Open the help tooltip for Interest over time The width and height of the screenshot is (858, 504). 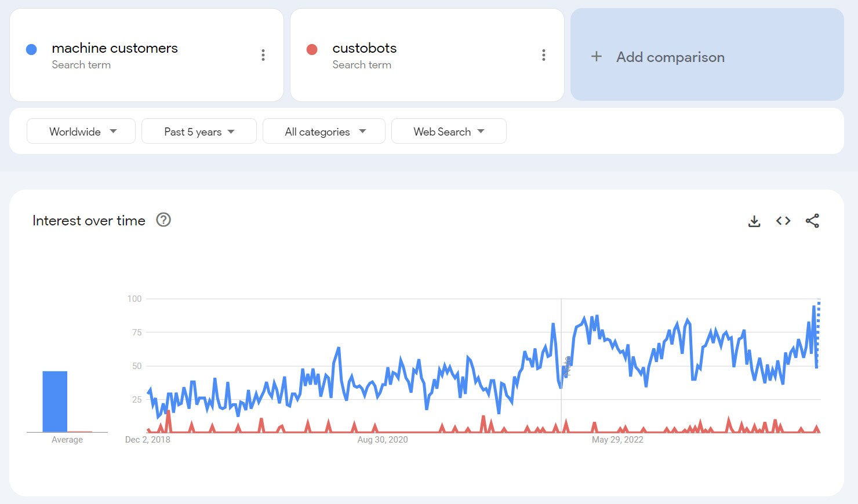pos(163,220)
